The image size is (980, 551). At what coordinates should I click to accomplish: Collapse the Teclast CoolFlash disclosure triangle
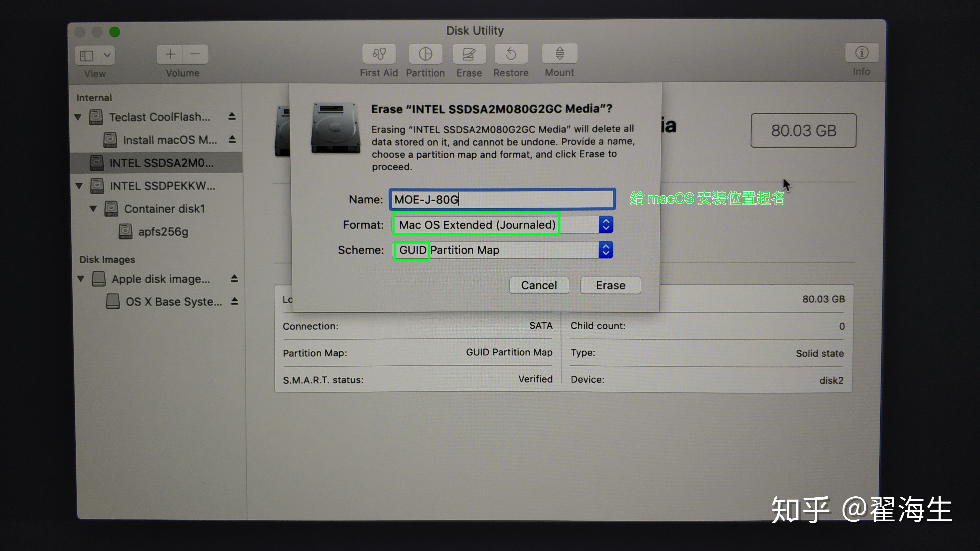[x=78, y=117]
